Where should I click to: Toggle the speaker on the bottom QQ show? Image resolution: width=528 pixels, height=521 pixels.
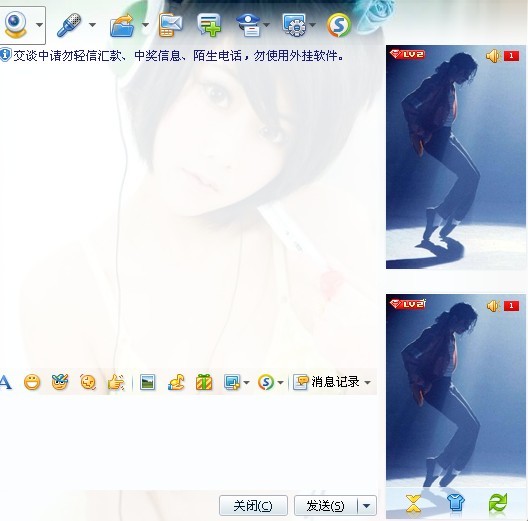click(x=493, y=306)
